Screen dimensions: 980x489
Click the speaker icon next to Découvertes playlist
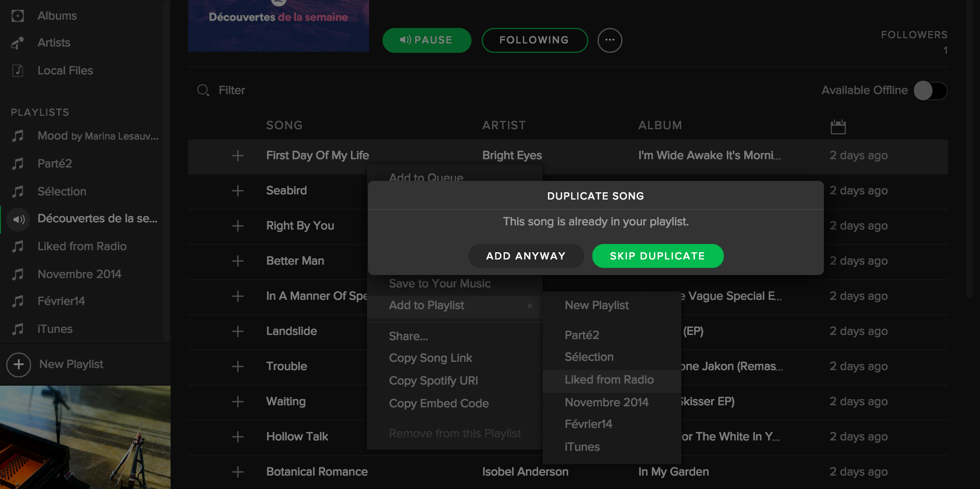pyautogui.click(x=19, y=219)
